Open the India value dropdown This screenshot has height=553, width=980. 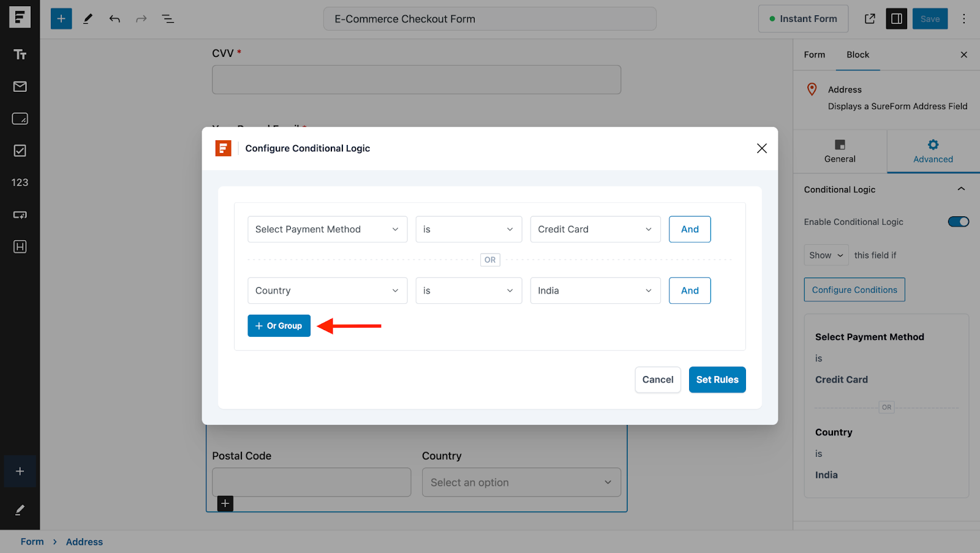(595, 291)
